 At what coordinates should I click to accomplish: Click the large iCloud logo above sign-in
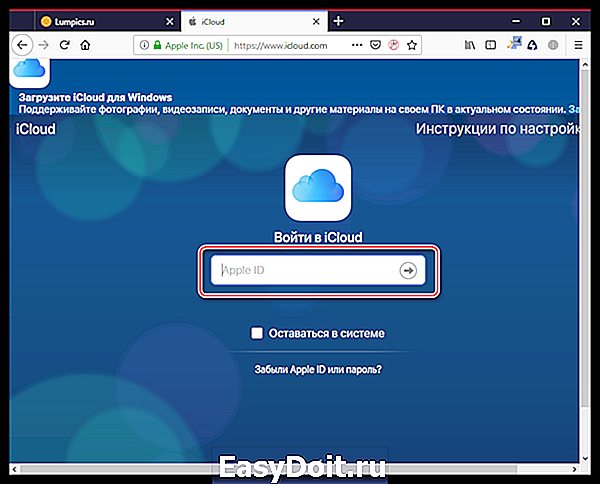coord(318,187)
